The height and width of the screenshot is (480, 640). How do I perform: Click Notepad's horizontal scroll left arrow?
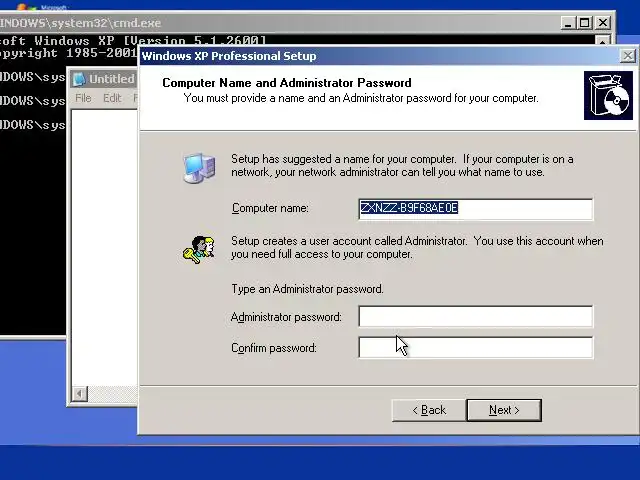(80, 394)
